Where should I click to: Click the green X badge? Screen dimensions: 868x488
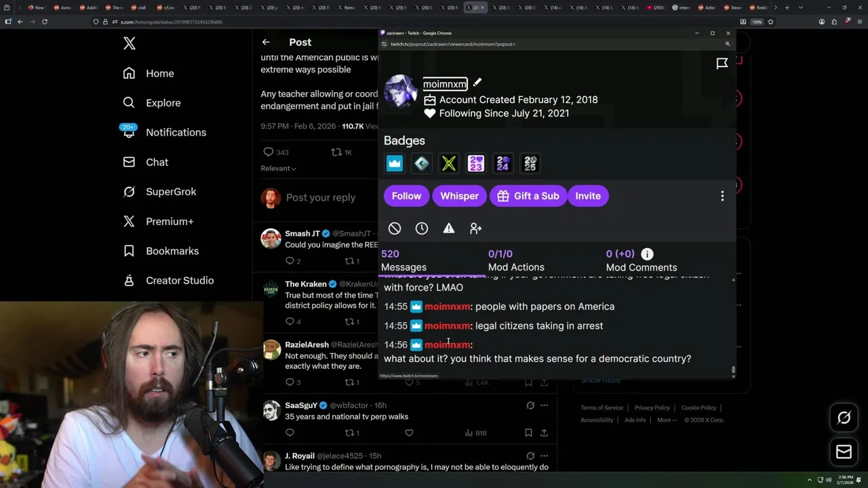coord(449,163)
